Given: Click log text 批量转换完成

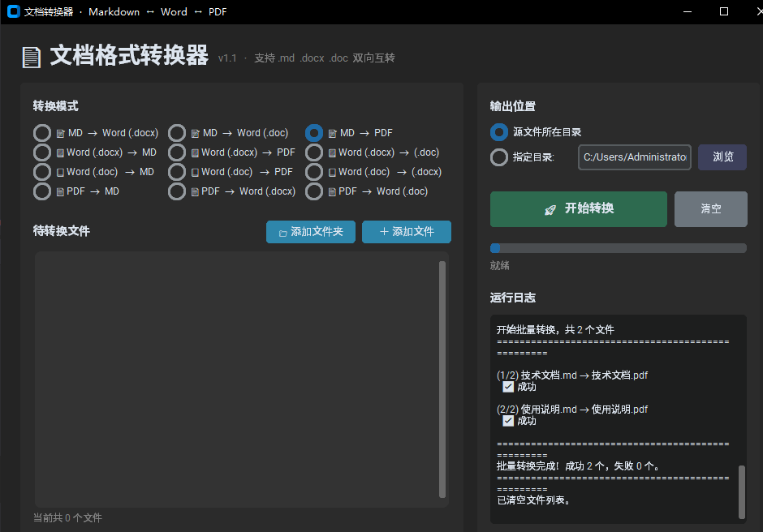Looking at the screenshot, I should click(x=528, y=466).
